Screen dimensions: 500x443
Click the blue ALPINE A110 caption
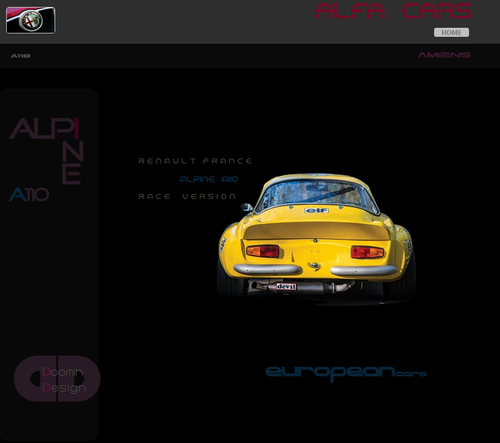[x=209, y=179]
